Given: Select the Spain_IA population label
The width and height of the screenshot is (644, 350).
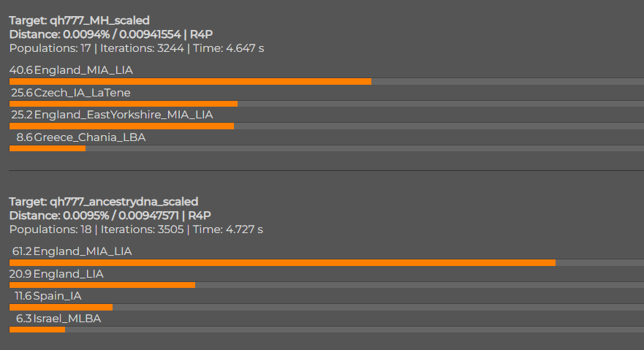Looking at the screenshot, I should coord(58,296).
